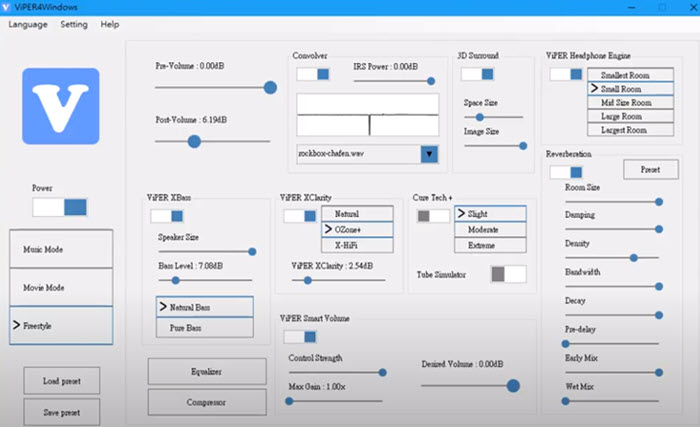700x427 pixels.
Task: Click the Wet Mix slider handle
Action: [566, 401]
